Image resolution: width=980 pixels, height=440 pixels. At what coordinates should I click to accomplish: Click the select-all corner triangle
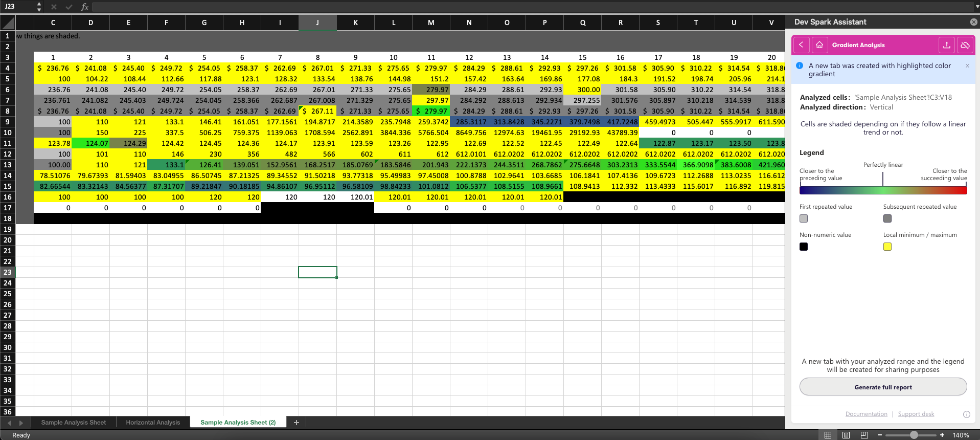coord(8,23)
